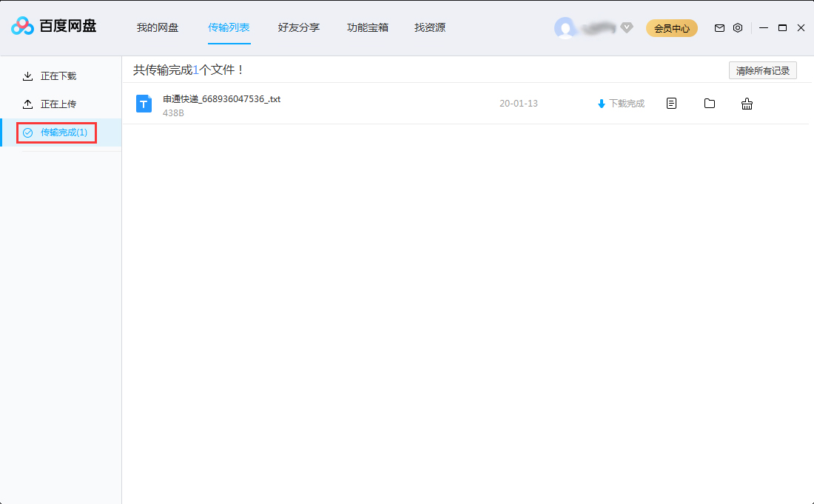Select the 正在下载 download icon in sidebar
This screenshot has width=814, height=504.
click(x=27, y=75)
